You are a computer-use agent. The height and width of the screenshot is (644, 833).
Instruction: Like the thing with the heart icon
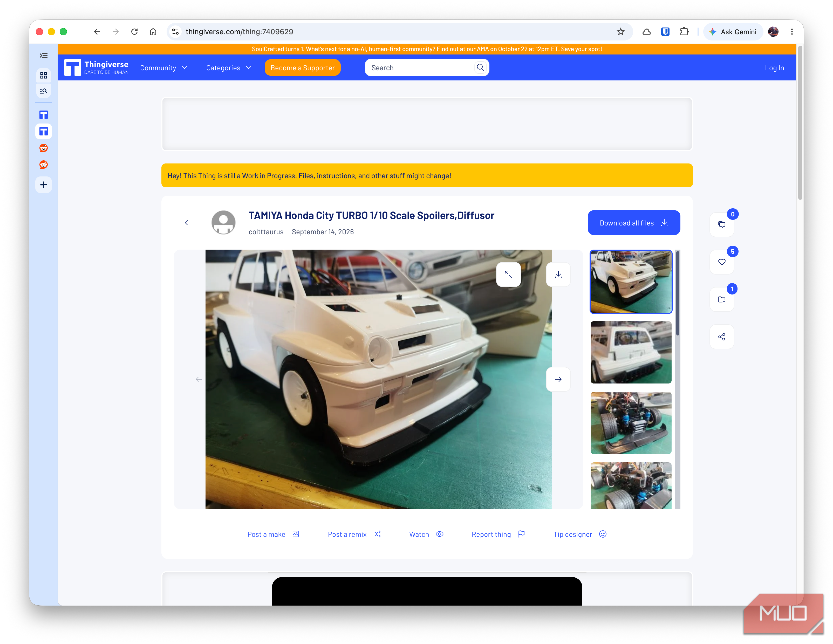pyautogui.click(x=722, y=262)
